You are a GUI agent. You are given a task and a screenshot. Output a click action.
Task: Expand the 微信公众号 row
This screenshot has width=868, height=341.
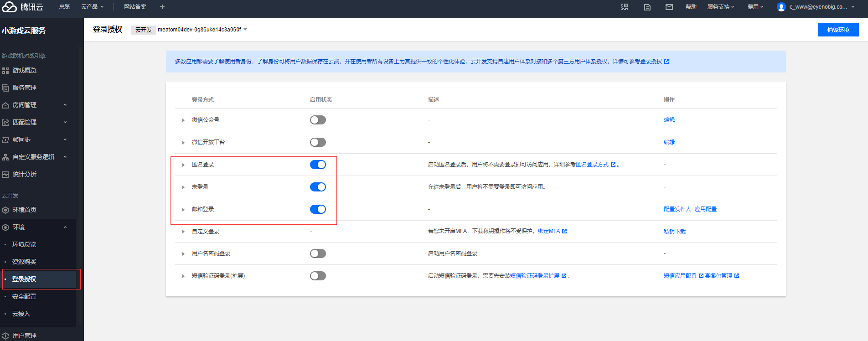pyautogui.click(x=183, y=120)
